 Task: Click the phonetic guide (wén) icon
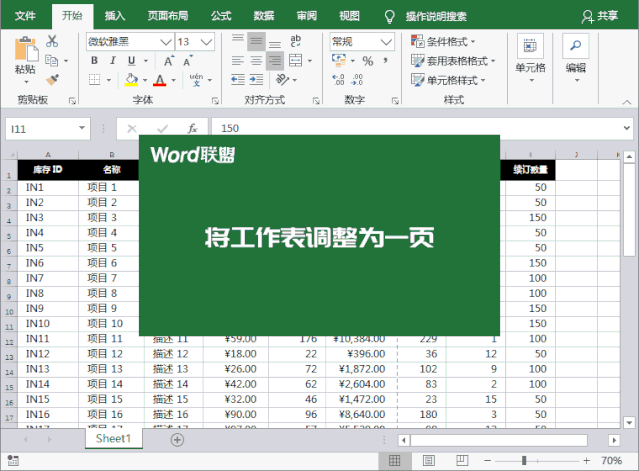pos(196,79)
